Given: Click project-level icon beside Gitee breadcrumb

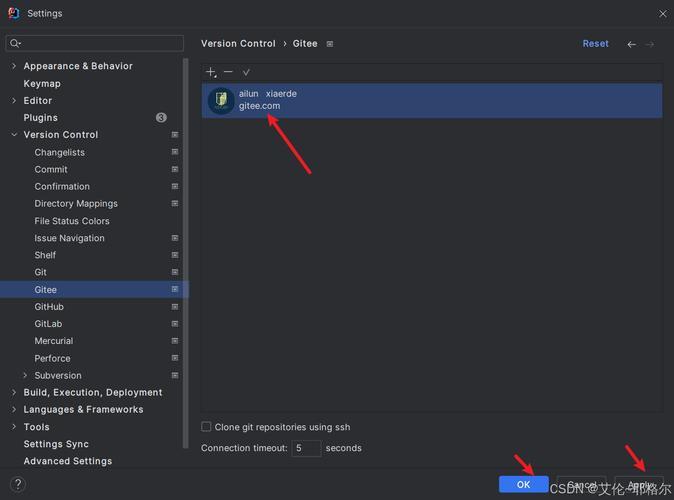Looking at the screenshot, I should tap(330, 44).
